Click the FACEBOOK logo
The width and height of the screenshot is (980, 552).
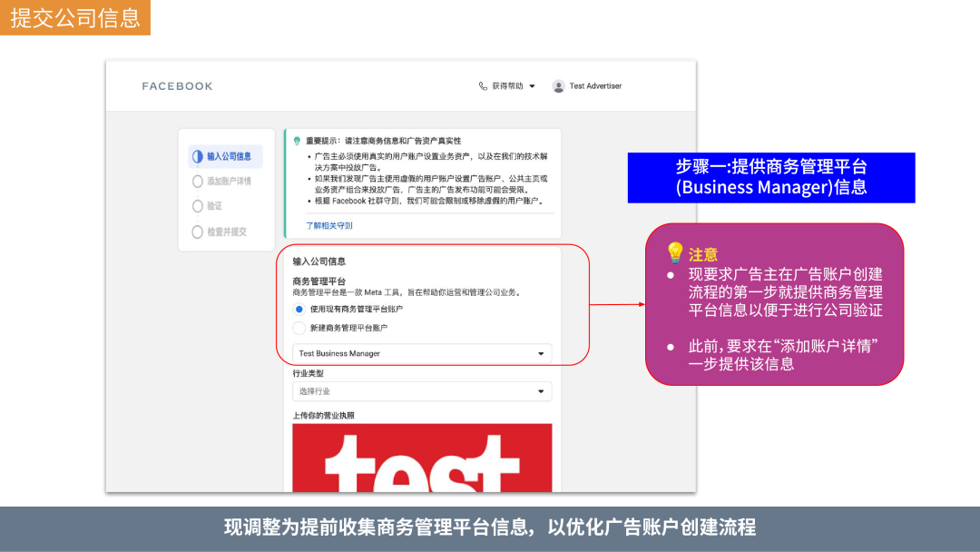coord(177,86)
